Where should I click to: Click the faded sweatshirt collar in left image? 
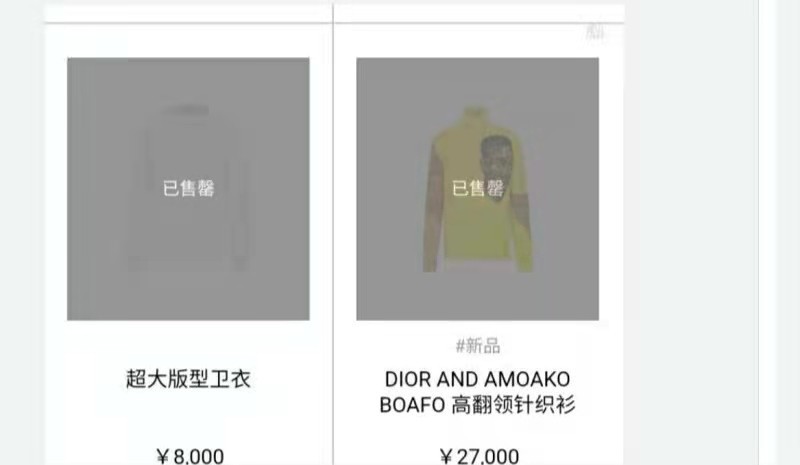tap(186, 110)
